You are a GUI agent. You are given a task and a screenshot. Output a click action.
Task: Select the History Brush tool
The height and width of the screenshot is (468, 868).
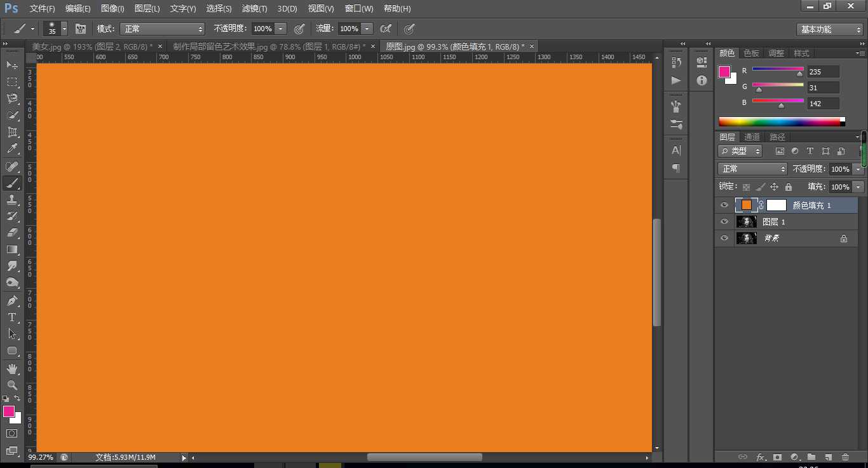[x=12, y=216]
